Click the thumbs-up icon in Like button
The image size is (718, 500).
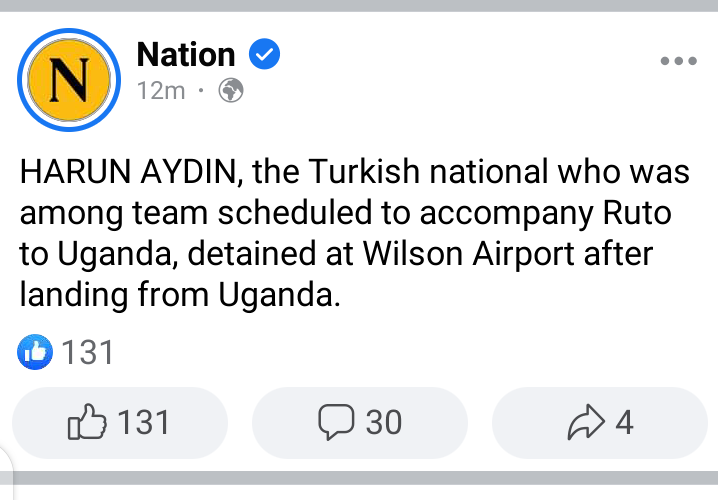pos(86,423)
